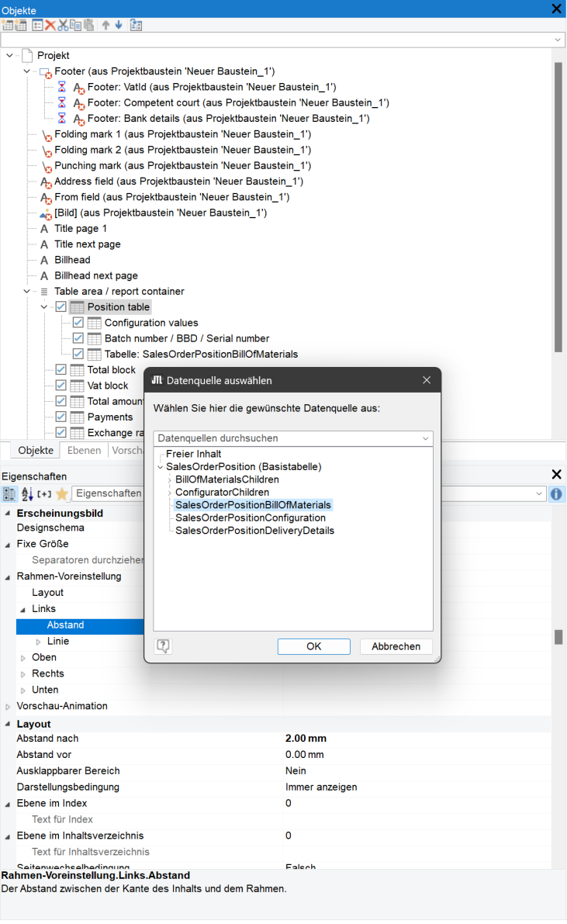
Task: Switch to the Objekte tab
Action: [36, 451]
